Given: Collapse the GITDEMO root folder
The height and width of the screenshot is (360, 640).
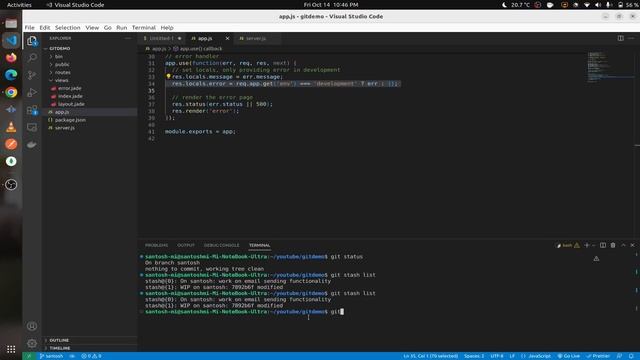Looking at the screenshot, I should click(x=60, y=48).
